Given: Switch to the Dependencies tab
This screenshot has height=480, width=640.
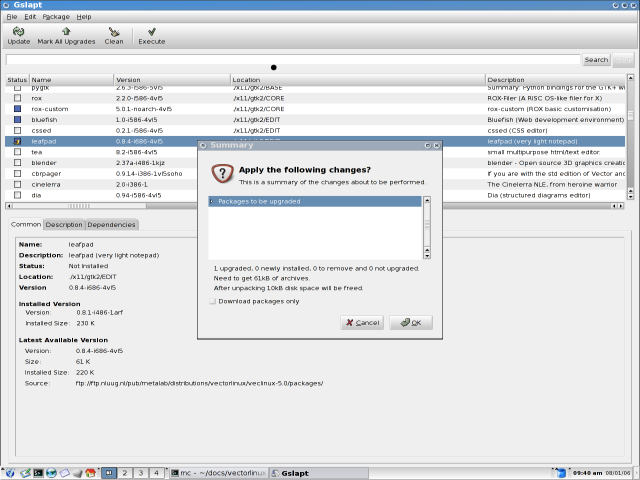Looking at the screenshot, I should (x=111, y=225).
